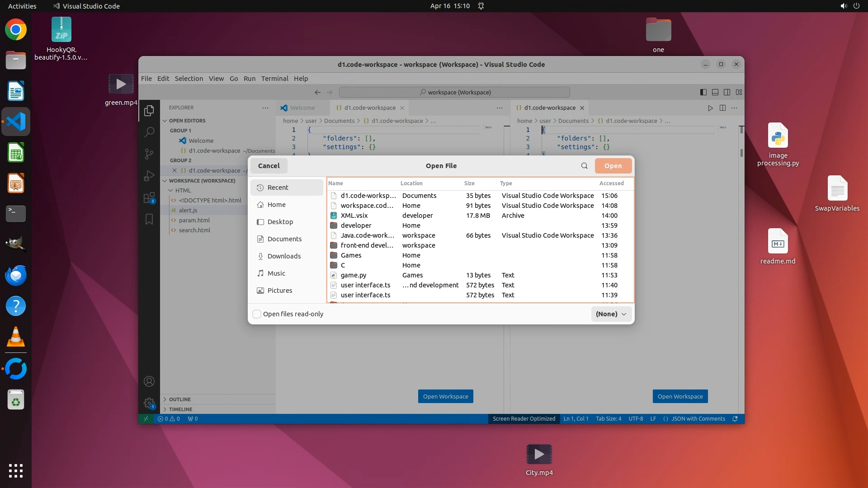Click the Accounts icon in activity bar
The width and height of the screenshot is (868, 488).
(149, 381)
